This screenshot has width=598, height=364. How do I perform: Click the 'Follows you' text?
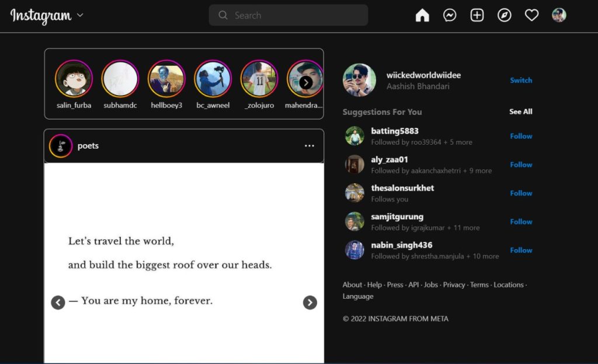point(390,199)
